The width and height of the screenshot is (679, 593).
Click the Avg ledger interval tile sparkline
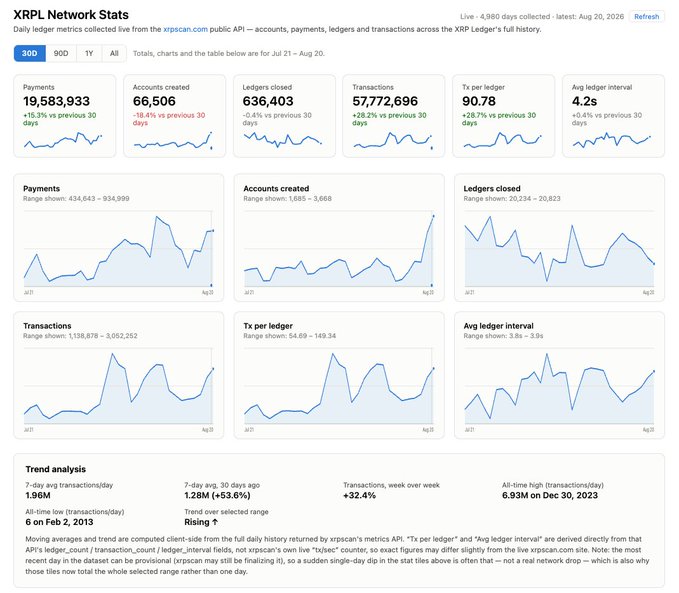611,140
